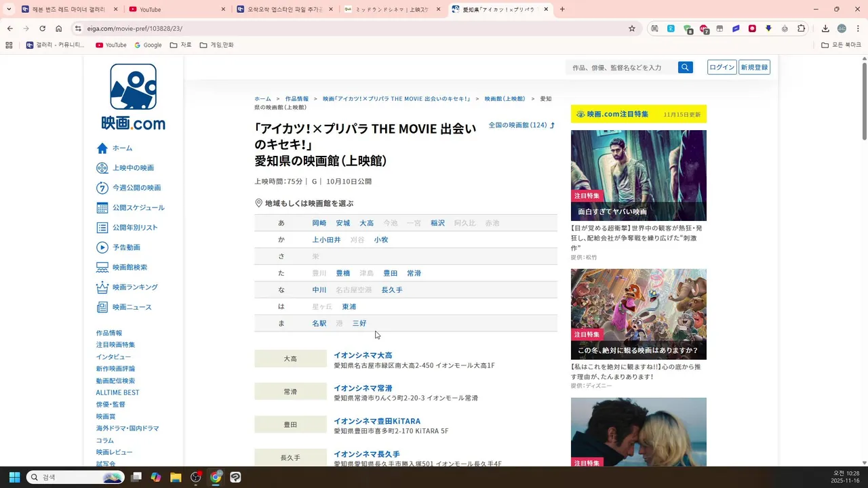868x488 pixels.
Task: Select the 東浦 area link
Action: (x=349, y=306)
